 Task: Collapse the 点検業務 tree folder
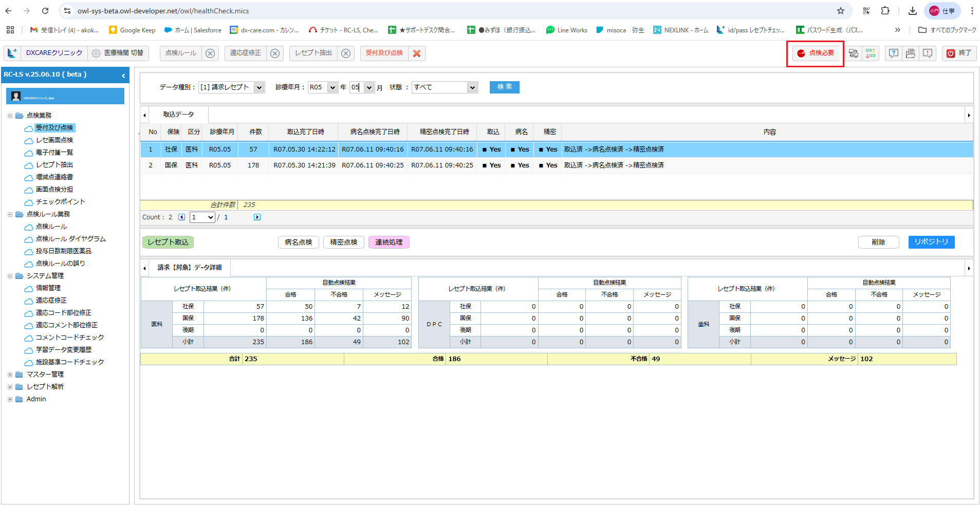click(10, 116)
